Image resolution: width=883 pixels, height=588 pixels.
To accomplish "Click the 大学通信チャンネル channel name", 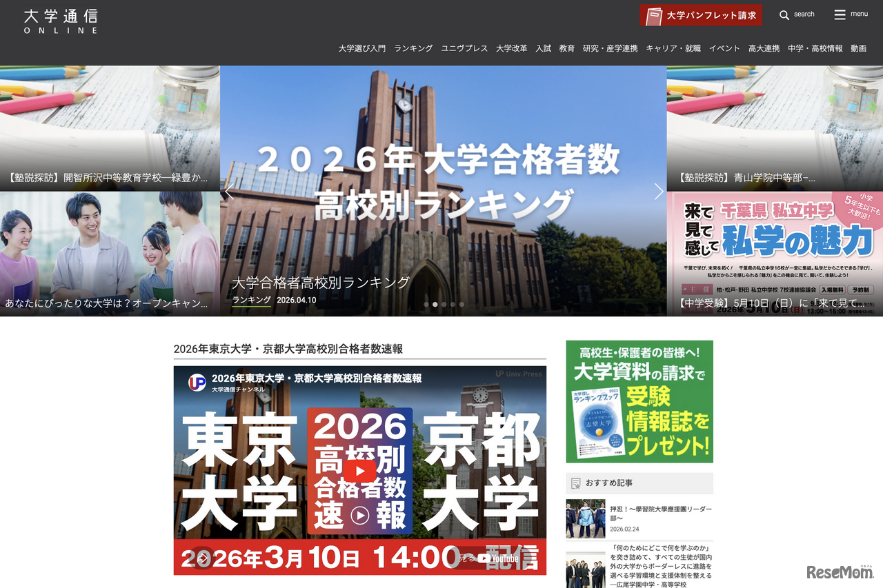I will (238, 389).
